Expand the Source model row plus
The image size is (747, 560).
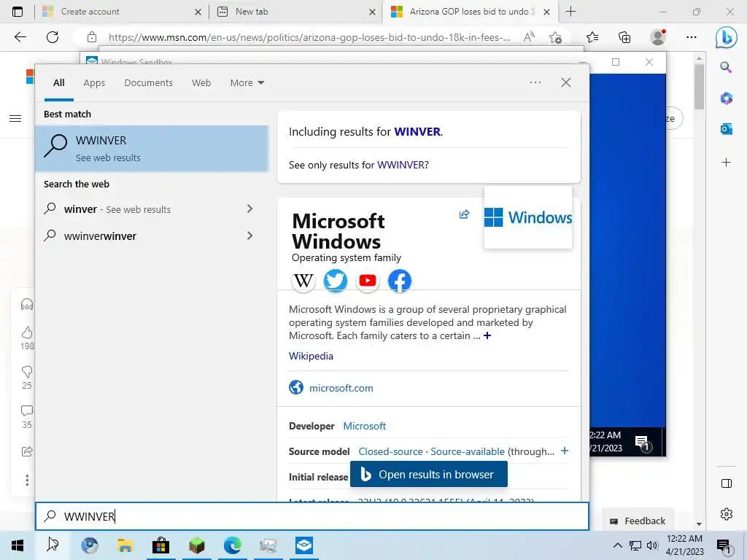click(x=565, y=451)
